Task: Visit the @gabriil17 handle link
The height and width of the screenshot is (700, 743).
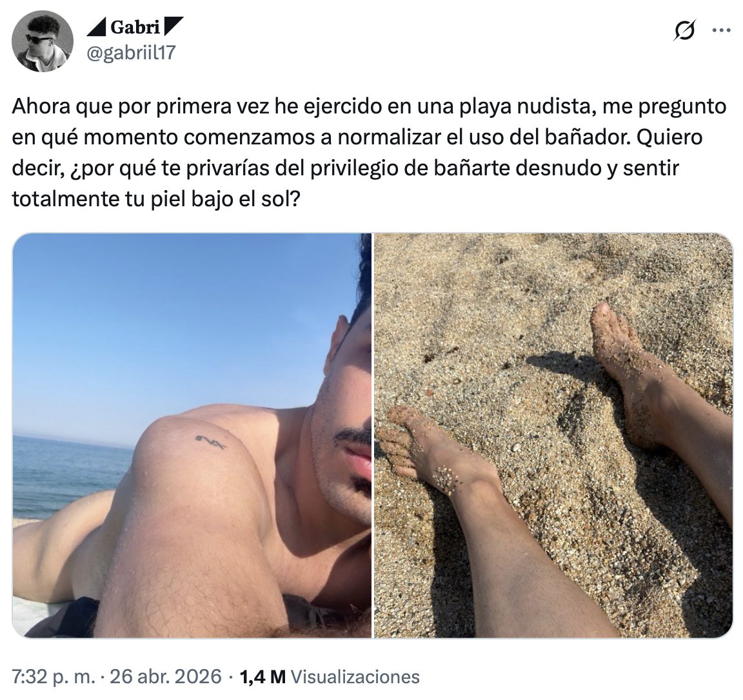Action: (x=131, y=53)
